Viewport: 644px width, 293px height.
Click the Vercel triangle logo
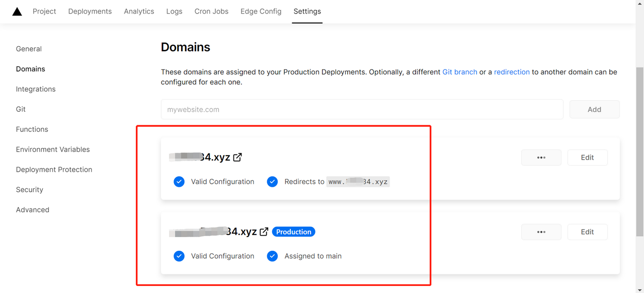(x=17, y=12)
